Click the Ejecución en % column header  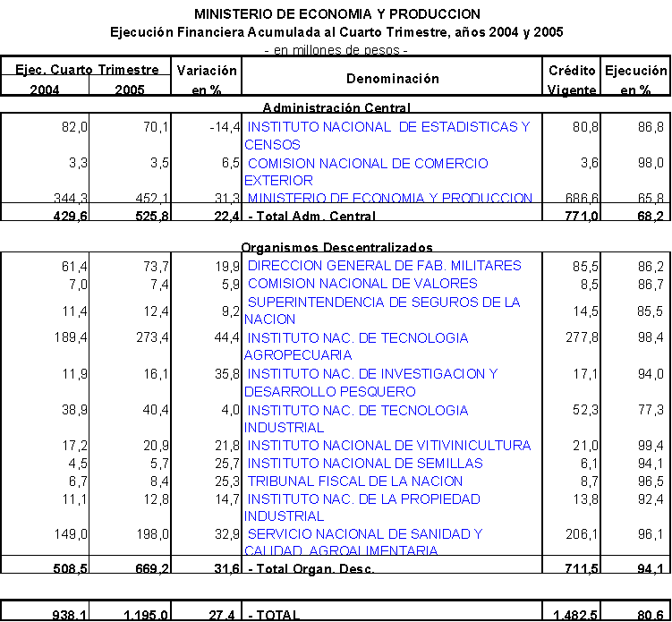(636, 80)
